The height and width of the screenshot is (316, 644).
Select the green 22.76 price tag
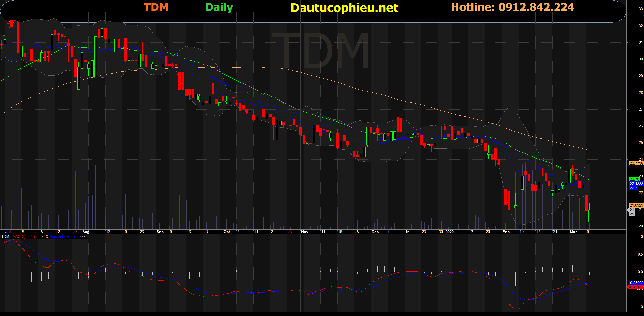tap(634, 179)
